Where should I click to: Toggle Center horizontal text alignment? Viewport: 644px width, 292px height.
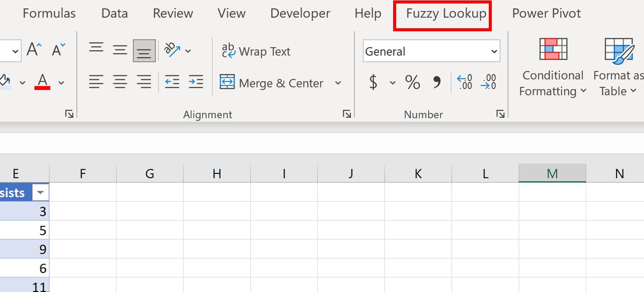[120, 82]
